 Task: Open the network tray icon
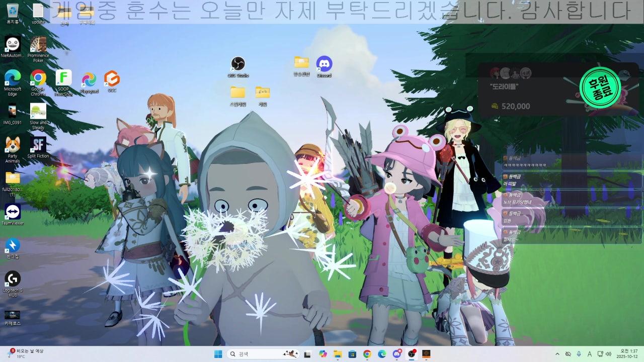[601, 354]
